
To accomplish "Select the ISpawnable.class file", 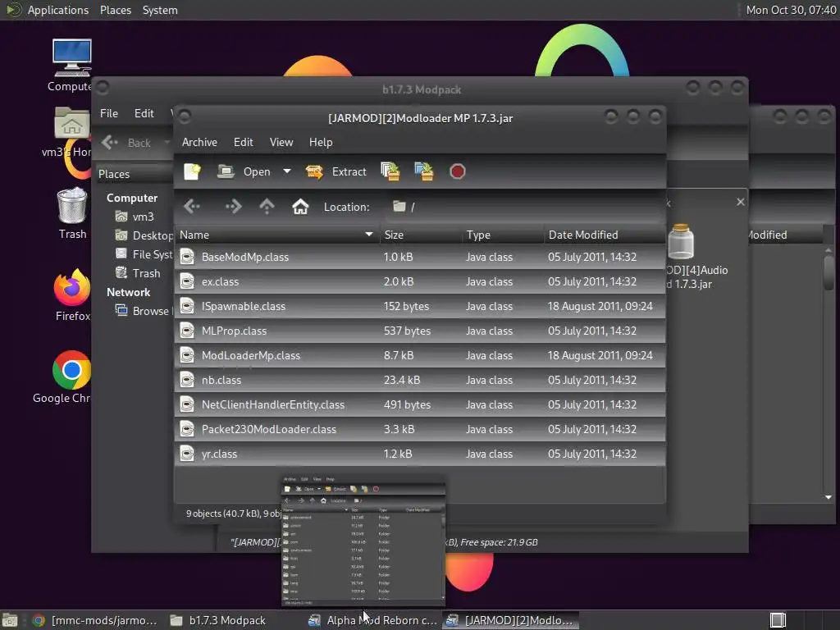I will click(420, 306).
